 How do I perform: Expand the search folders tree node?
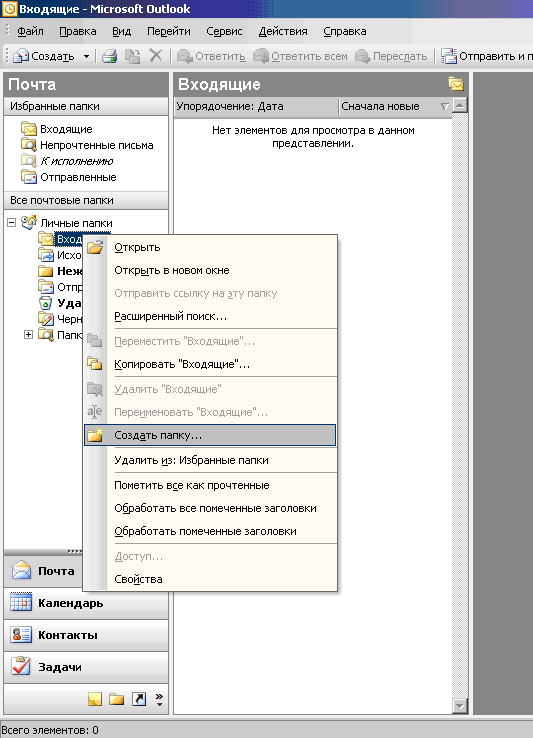(28, 335)
